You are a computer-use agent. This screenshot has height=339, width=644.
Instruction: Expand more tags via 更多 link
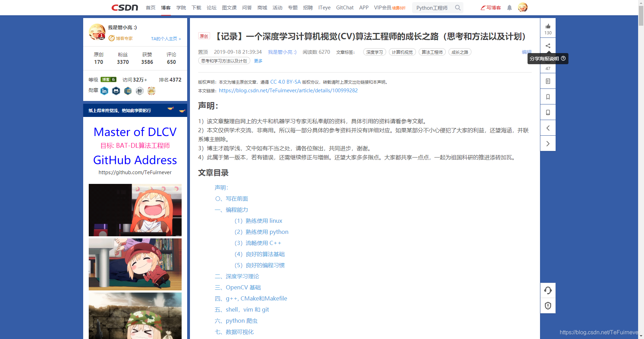tap(258, 61)
